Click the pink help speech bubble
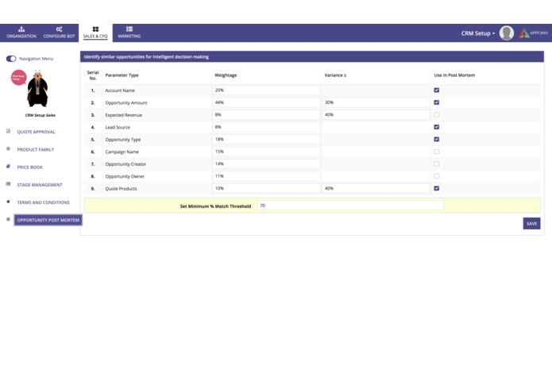 coord(18,78)
